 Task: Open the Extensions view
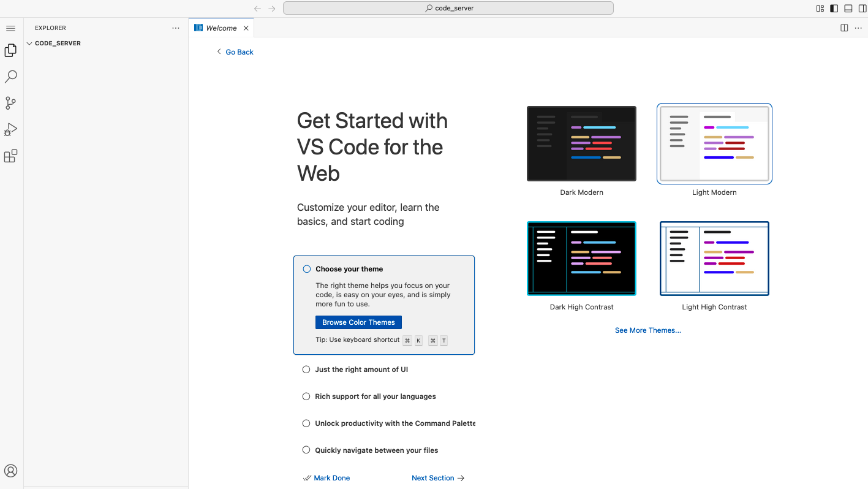click(x=10, y=156)
